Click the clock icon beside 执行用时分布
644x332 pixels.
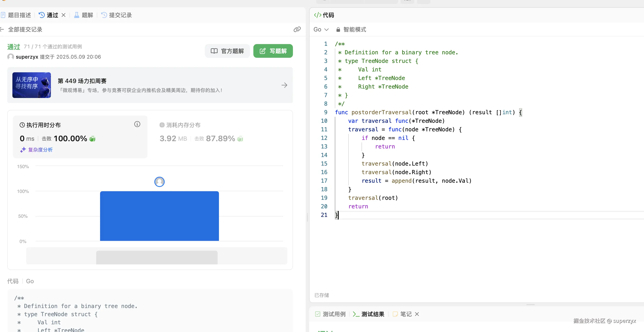(22, 125)
